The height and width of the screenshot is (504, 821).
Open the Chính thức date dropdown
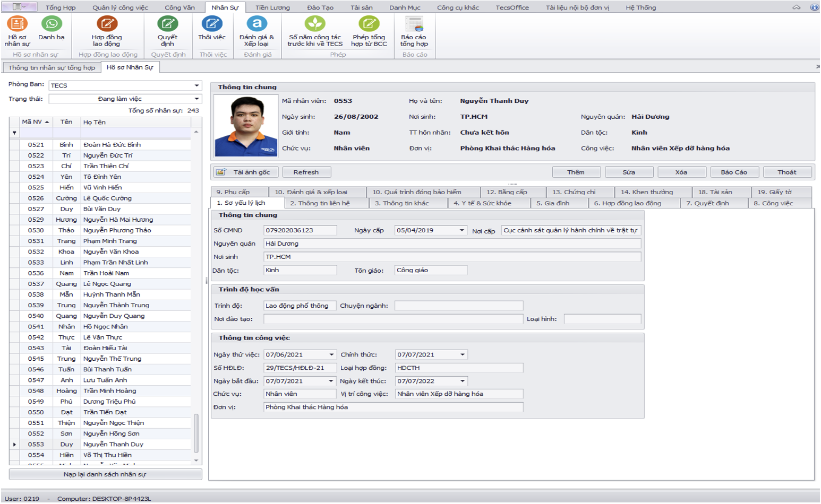coord(463,354)
